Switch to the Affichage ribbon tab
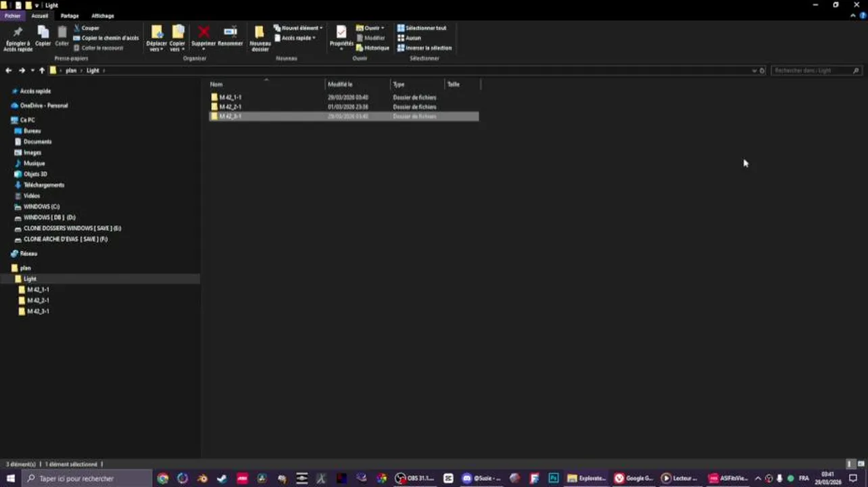Screen dimensions: 868x487 pyautogui.click(x=103, y=16)
